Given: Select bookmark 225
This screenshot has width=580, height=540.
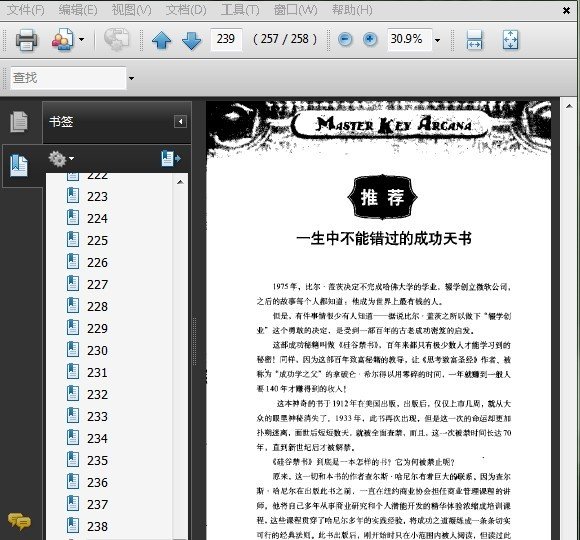Looking at the screenshot, I should click(98, 240).
